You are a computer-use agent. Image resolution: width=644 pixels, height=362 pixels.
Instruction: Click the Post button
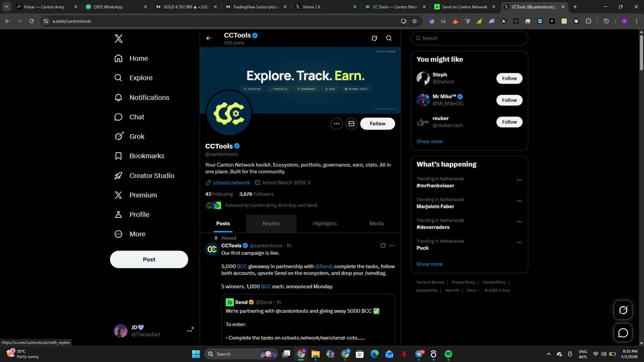(149, 259)
